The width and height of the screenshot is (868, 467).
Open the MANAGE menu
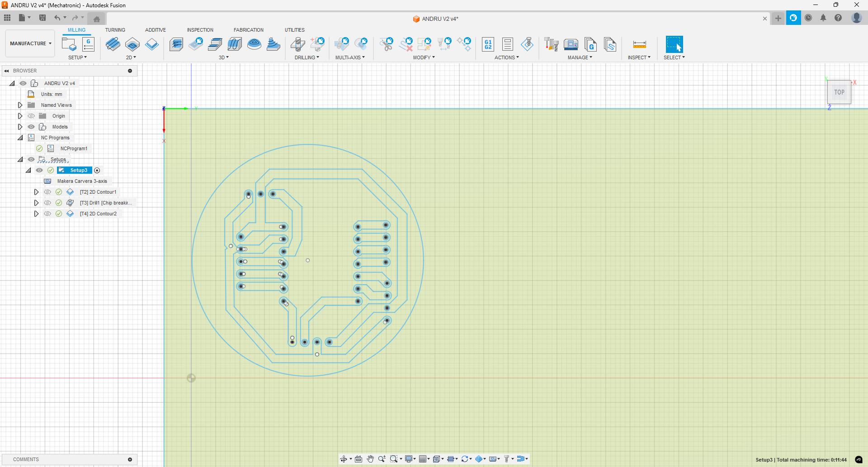coord(580,57)
